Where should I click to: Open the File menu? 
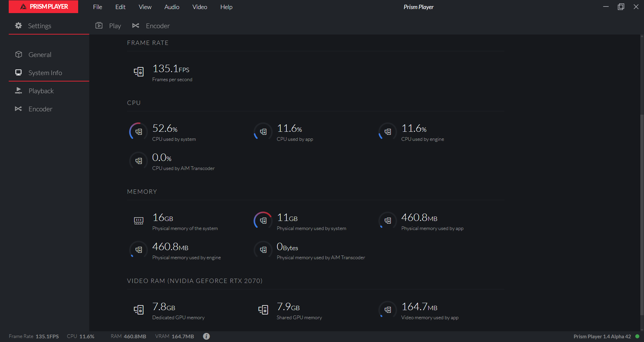click(98, 7)
